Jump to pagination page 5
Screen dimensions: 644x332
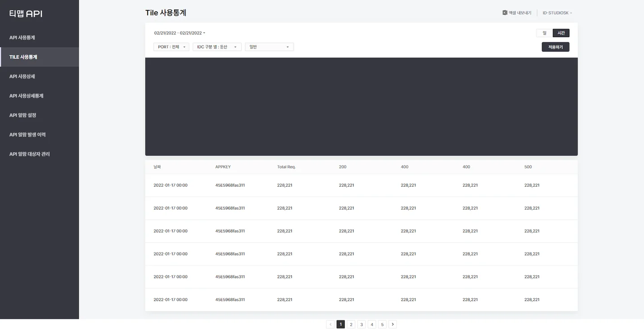pos(382,324)
